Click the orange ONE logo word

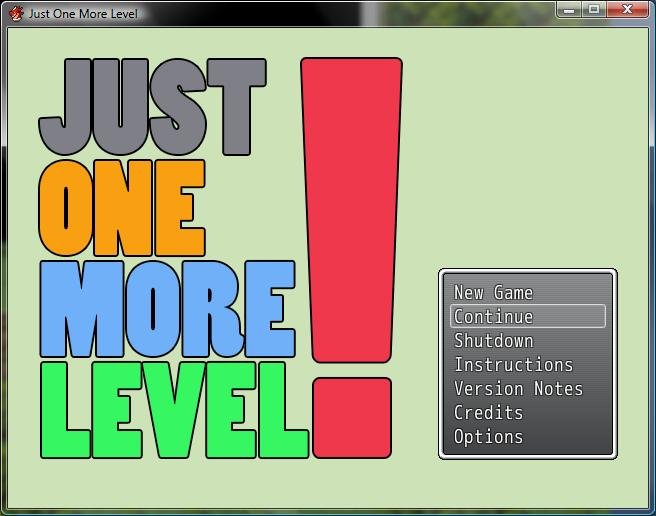click(122, 208)
